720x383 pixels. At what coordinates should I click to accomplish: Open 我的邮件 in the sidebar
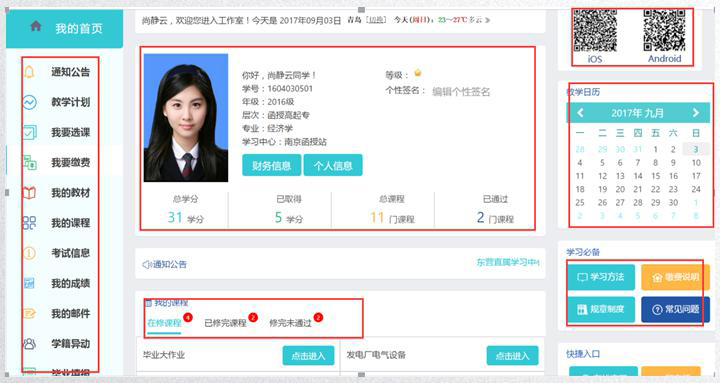tap(70, 313)
